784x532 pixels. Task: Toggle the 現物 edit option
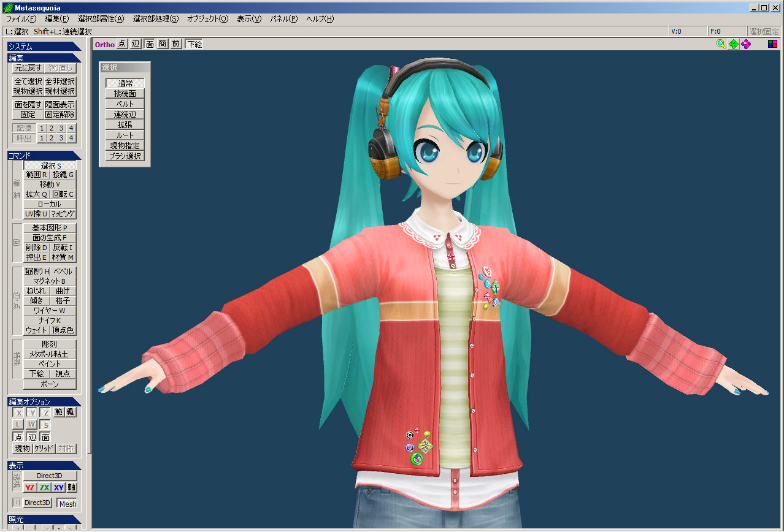click(23, 449)
